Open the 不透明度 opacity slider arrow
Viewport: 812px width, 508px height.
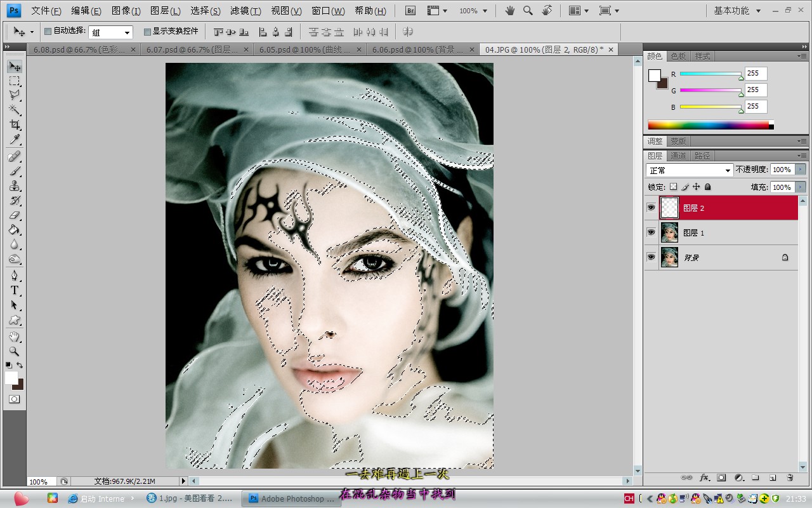[x=799, y=170]
